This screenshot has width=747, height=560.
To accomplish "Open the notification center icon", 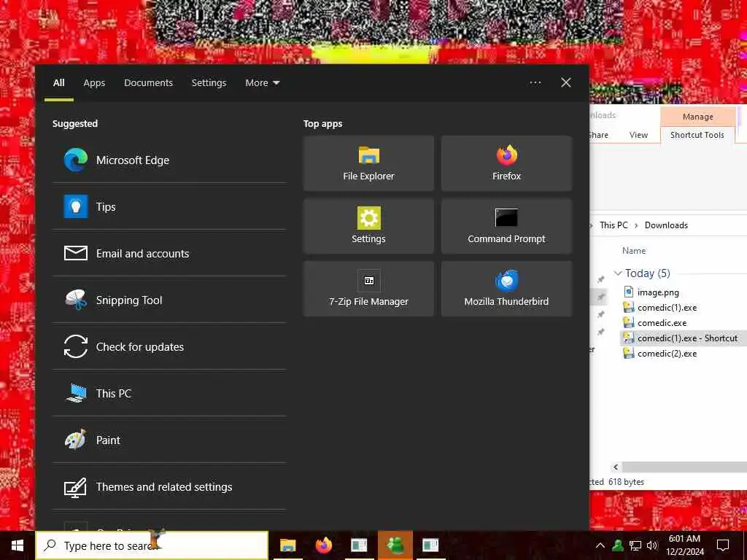I will coord(723,545).
